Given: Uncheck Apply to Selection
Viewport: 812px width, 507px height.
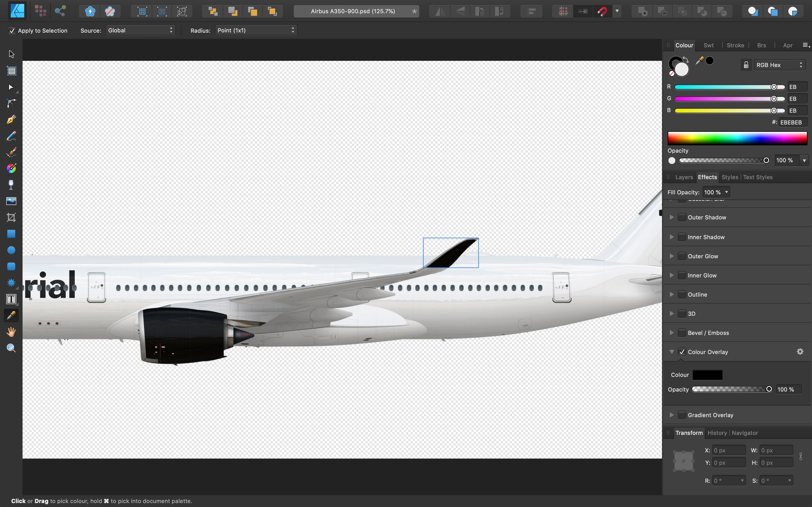Looking at the screenshot, I should click(x=12, y=30).
